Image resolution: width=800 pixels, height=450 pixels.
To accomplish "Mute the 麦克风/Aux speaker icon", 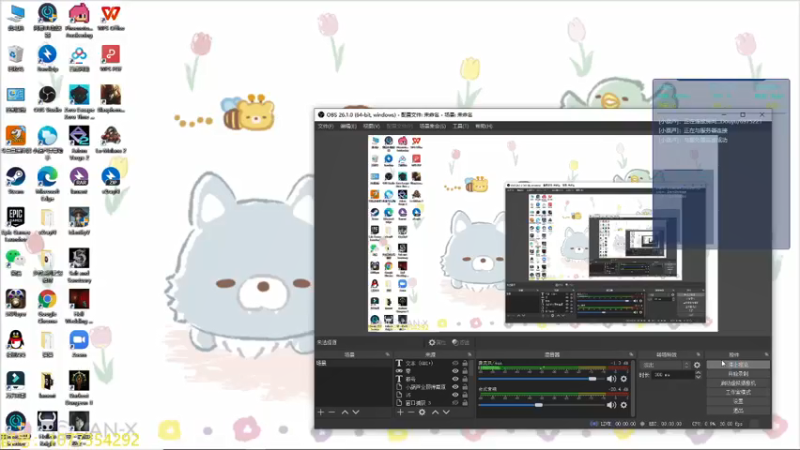I will coord(611,379).
